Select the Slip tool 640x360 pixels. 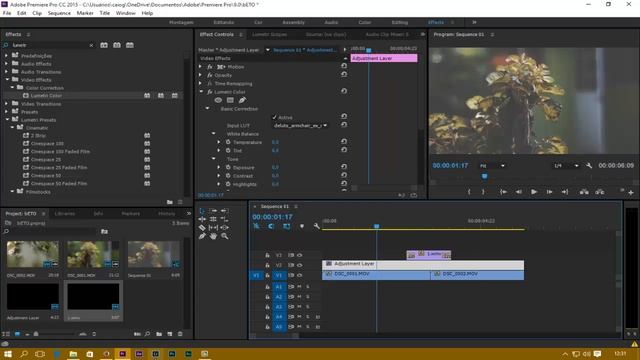213,228
